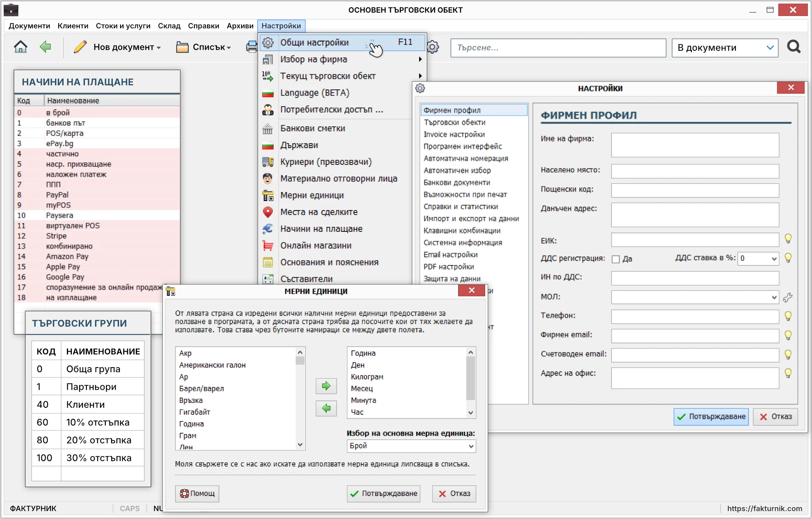The height and width of the screenshot is (519, 812).
Task: Click wrench icon beside МОЛ field
Action: click(x=787, y=297)
